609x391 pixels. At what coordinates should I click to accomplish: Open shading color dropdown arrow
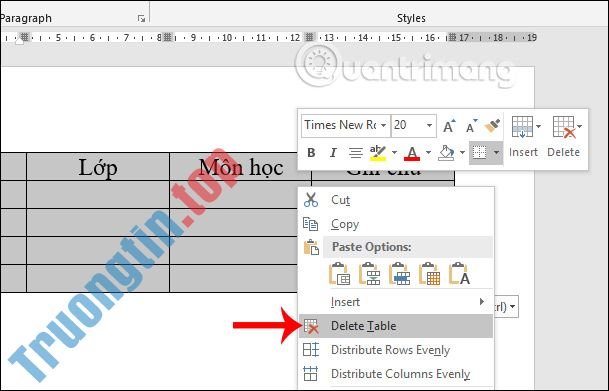tap(462, 153)
